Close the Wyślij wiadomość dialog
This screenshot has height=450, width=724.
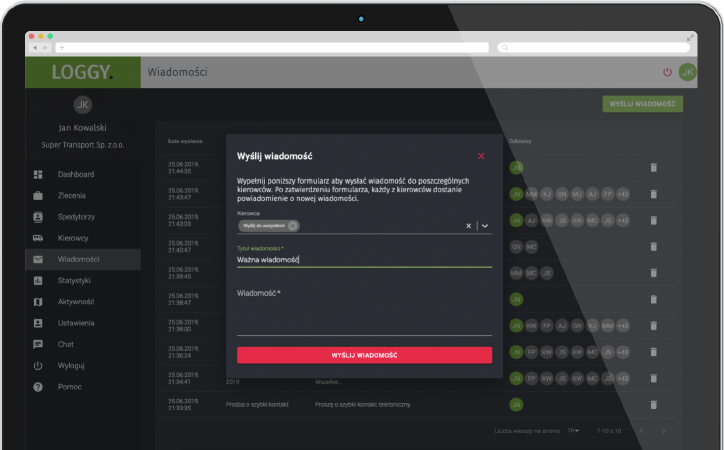(481, 156)
